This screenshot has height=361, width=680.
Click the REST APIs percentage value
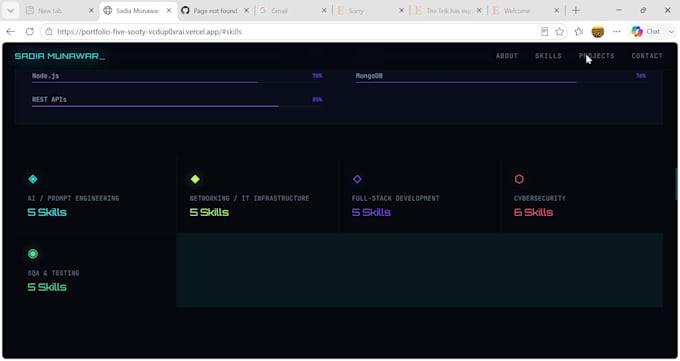(x=317, y=99)
